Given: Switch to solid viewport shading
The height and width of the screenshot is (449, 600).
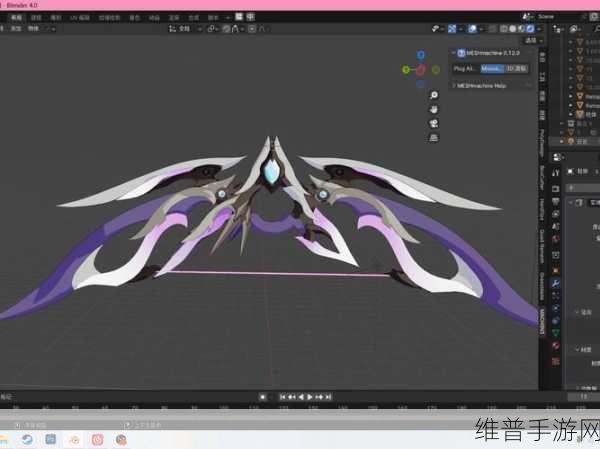Looking at the screenshot, I should coord(513,29).
